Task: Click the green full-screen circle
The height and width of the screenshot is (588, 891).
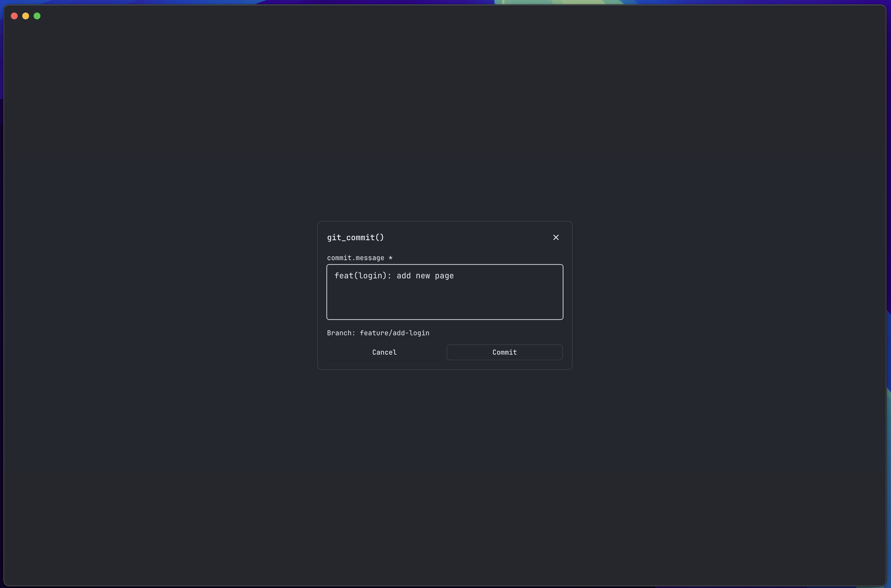Action: [37, 16]
